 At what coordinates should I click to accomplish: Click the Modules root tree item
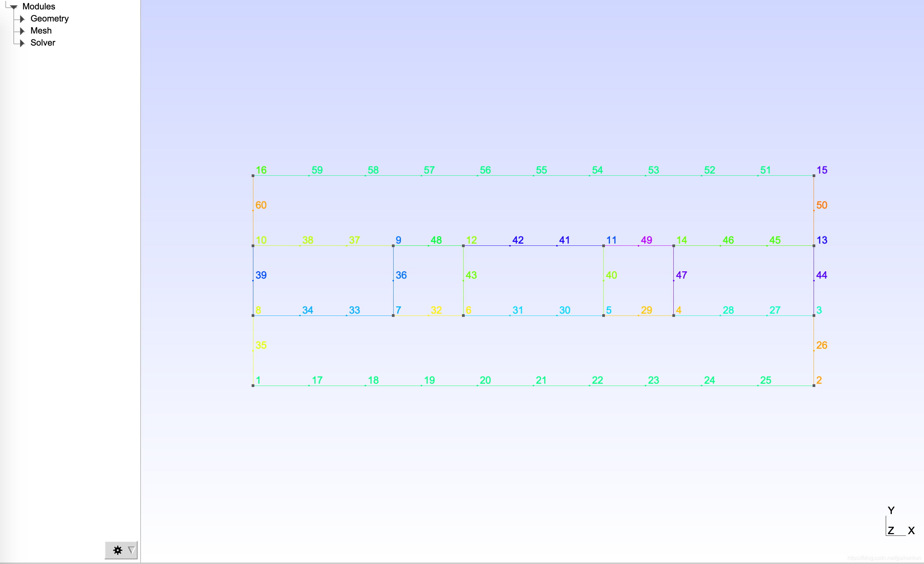point(38,5)
